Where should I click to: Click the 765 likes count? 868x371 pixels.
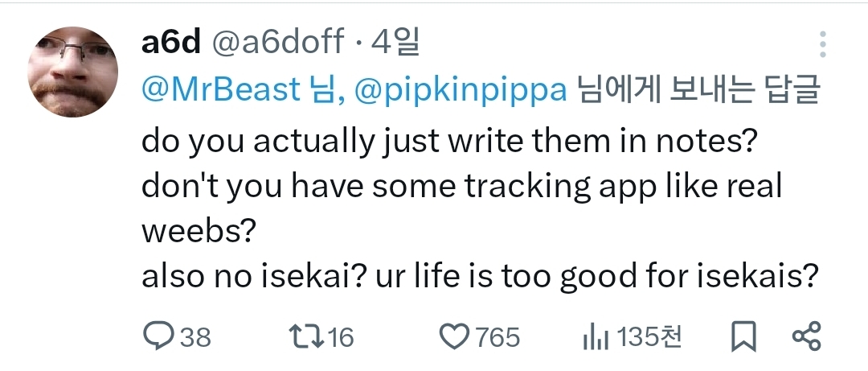coord(497,336)
